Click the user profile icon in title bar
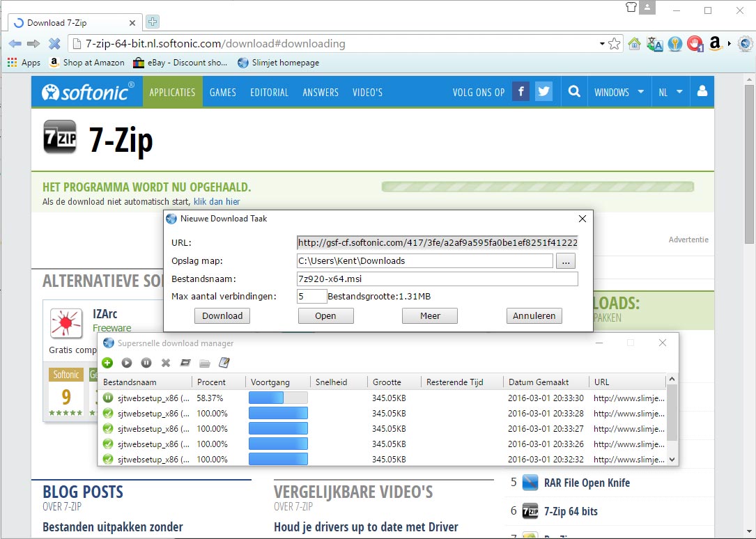 (x=647, y=7)
